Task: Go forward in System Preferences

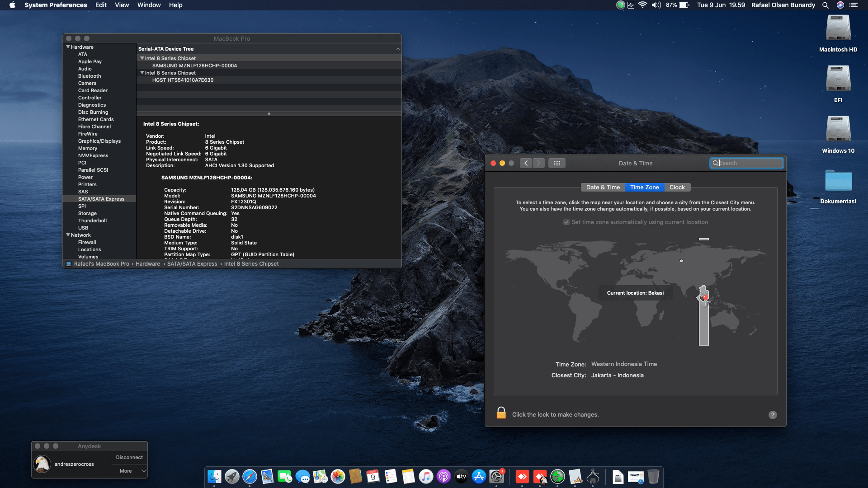Action: click(538, 163)
